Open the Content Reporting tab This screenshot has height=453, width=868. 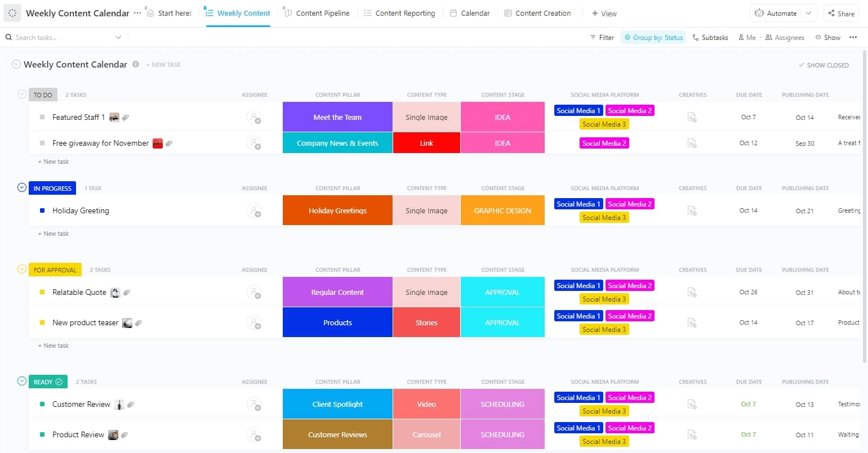click(x=400, y=12)
